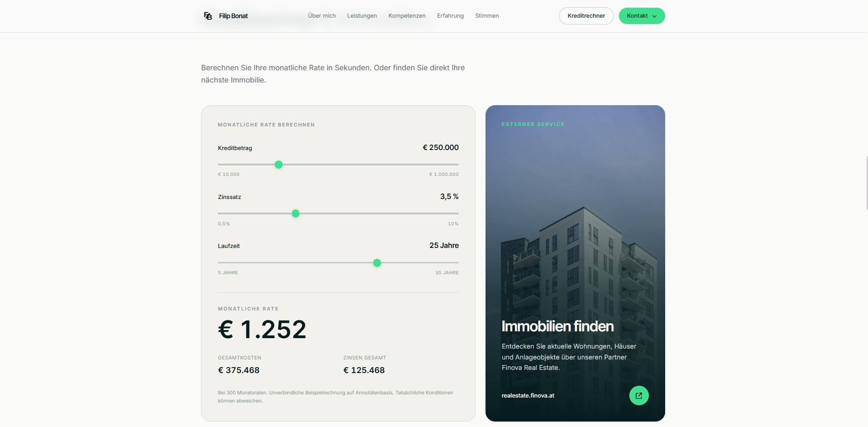
Task: Open Kompetenzen in the navigation
Action: tap(407, 16)
